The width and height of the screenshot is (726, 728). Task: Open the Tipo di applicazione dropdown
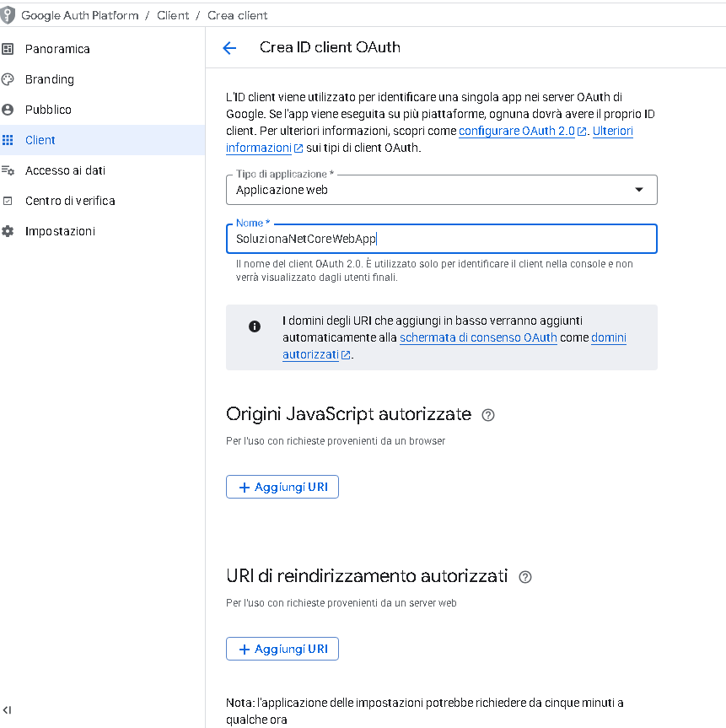click(441, 190)
